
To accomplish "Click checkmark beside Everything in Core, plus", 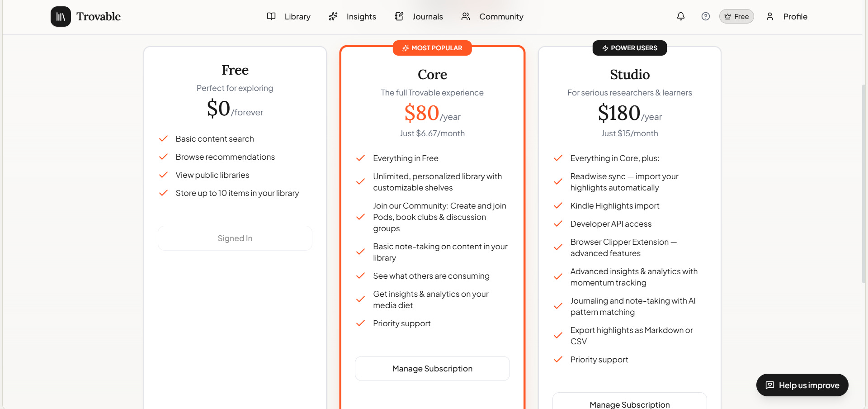I will pos(558,158).
